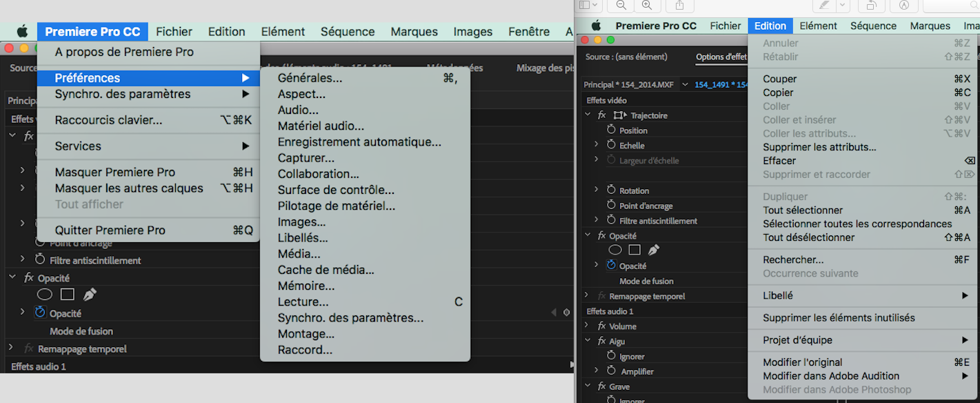Toggle the blue Opacité stopwatch in the left window
The width and height of the screenshot is (980, 403).
point(40,313)
